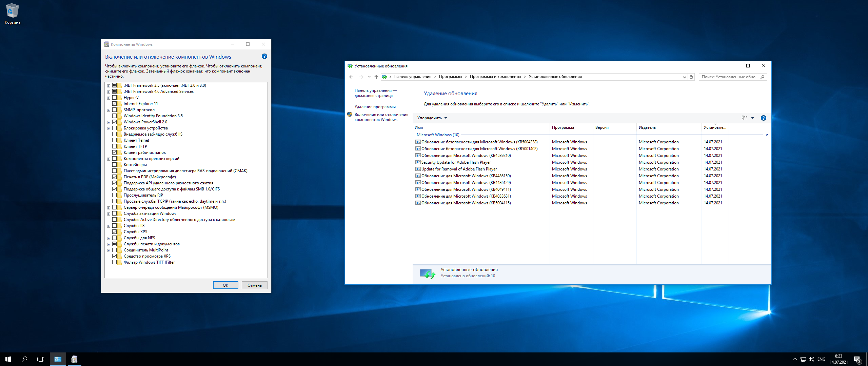Open the Windows Start menu

(8, 359)
